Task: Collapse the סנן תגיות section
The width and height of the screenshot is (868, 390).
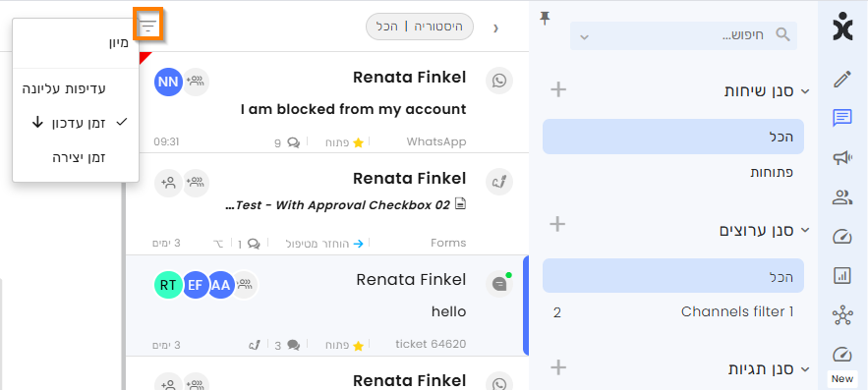Action: pos(805,368)
